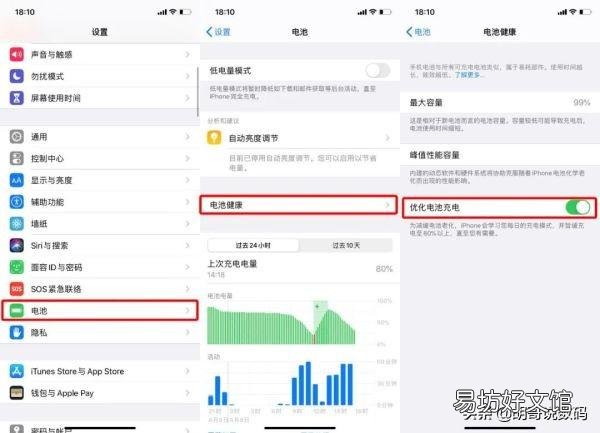Viewport: 600px width, 433px height.
Task: Open the 显示与亮度 settings row
Action: (100, 180)
